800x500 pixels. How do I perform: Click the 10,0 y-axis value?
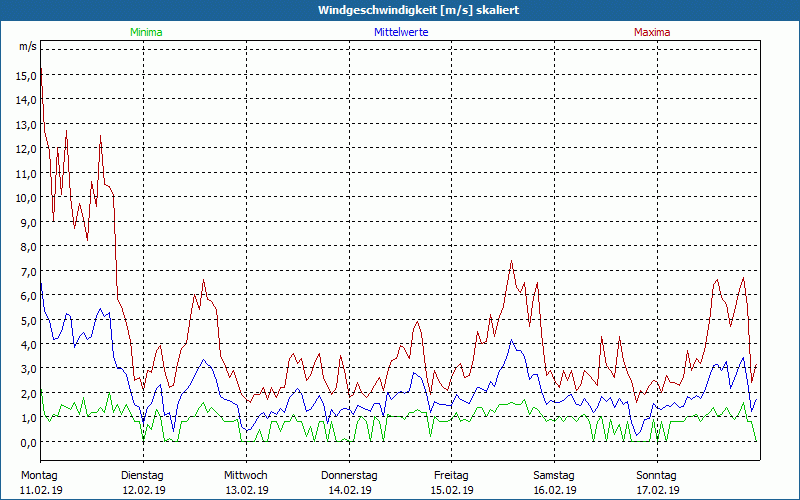point(26,198)
